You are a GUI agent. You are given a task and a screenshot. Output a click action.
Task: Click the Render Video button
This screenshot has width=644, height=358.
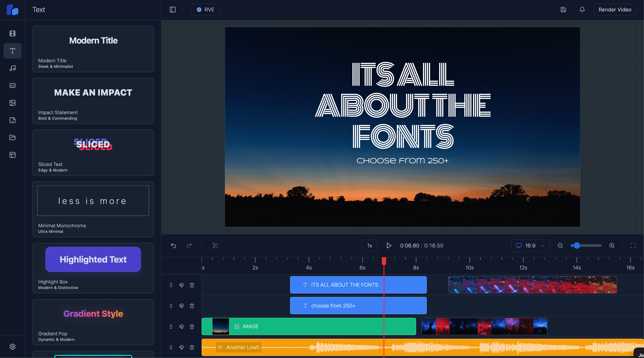point(615,9)
